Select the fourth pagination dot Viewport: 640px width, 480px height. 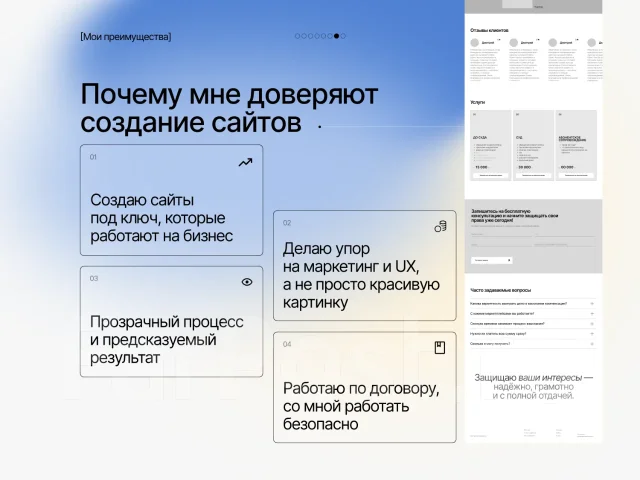click(317, 36)
